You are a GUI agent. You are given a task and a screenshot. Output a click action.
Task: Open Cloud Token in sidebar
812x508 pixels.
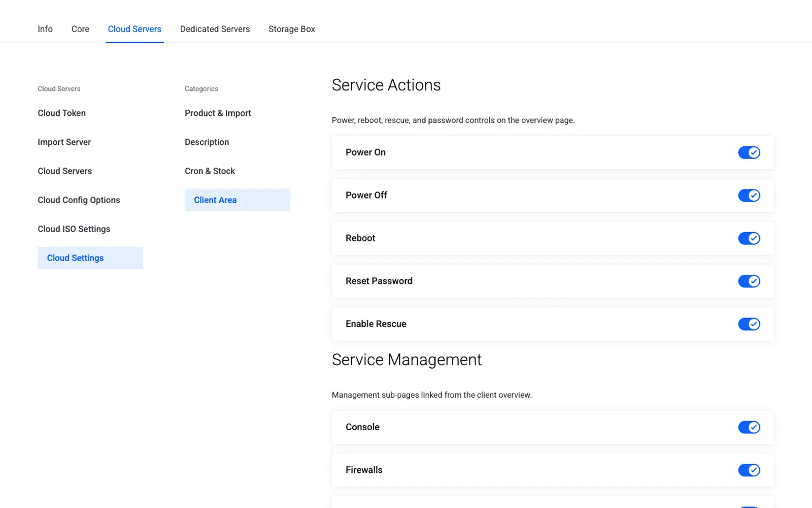click(x=61, y=113)
